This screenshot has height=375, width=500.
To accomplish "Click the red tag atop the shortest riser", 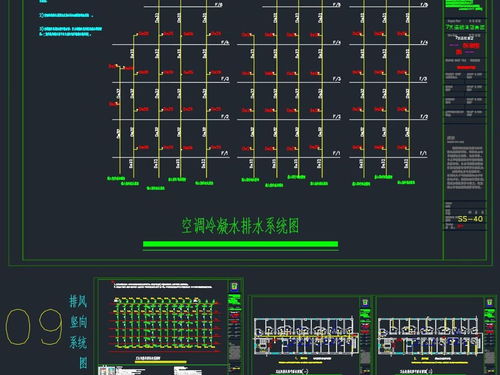I will [113, 66].
